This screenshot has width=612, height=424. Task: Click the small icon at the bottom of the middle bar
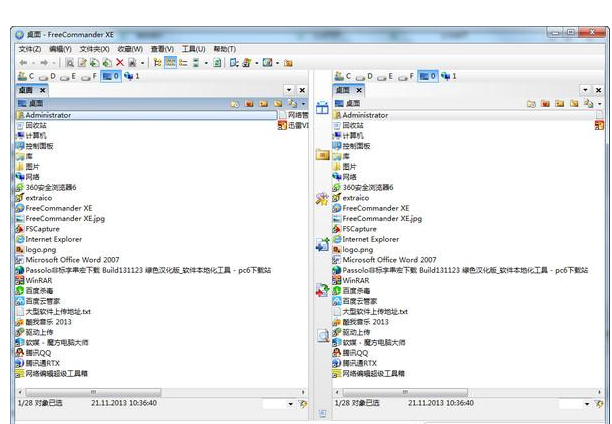click(x=322, y=414)
